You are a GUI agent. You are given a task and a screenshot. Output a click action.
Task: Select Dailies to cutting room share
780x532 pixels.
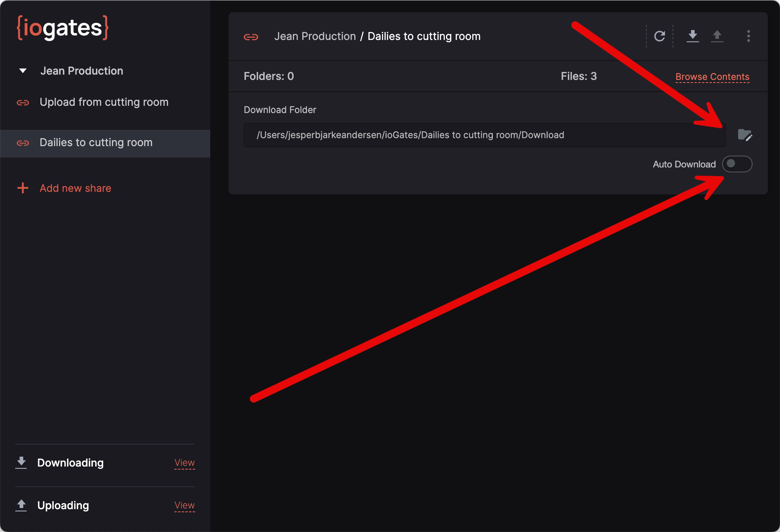[96, 142]
